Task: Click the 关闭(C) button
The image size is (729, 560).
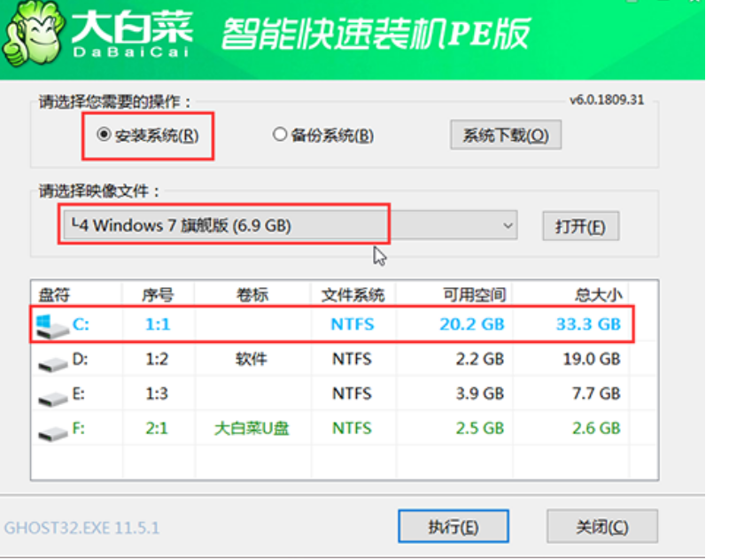Action: pyautogui.click(x=602, y=525)
